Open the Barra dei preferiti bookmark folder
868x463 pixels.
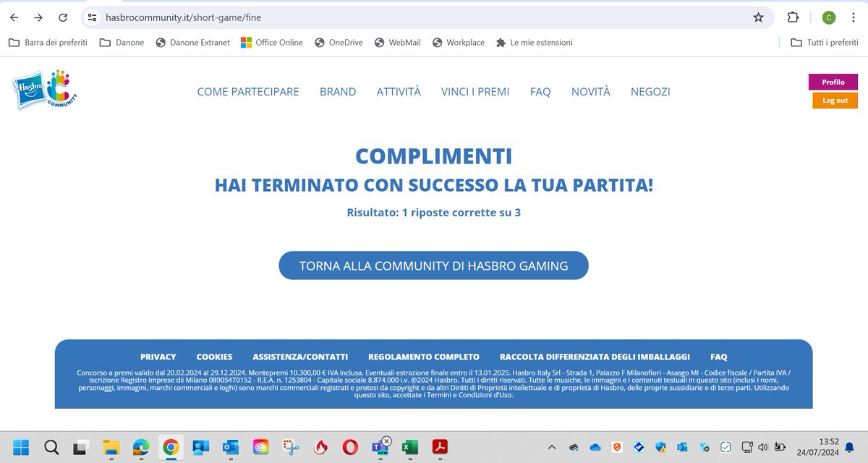48,43
